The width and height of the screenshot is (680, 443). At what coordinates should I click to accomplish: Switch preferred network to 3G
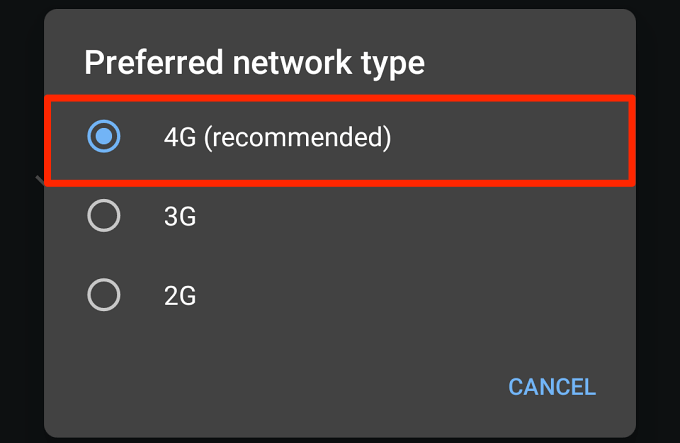(180, 216)
